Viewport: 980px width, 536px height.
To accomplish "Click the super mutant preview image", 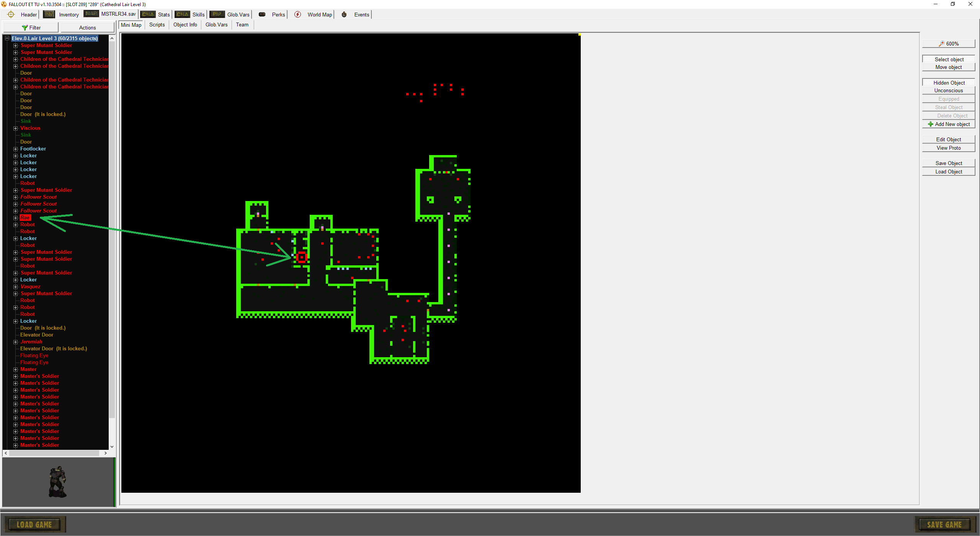I will (58, 482).
